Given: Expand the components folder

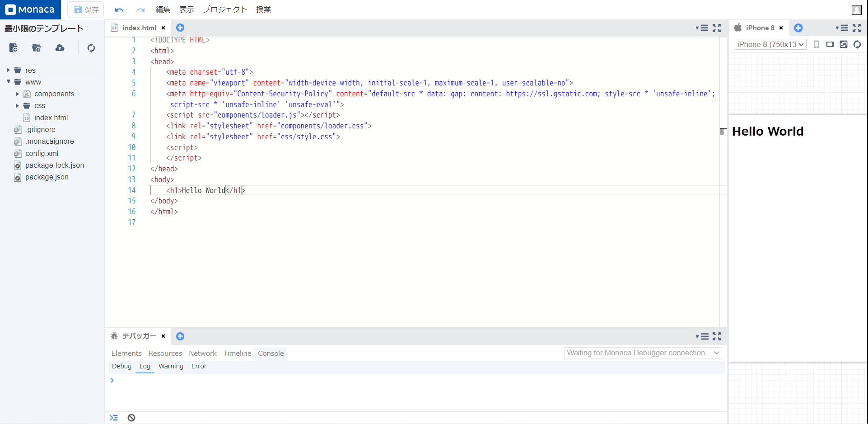Looking at the screenshot, I should tap(17, 94).
